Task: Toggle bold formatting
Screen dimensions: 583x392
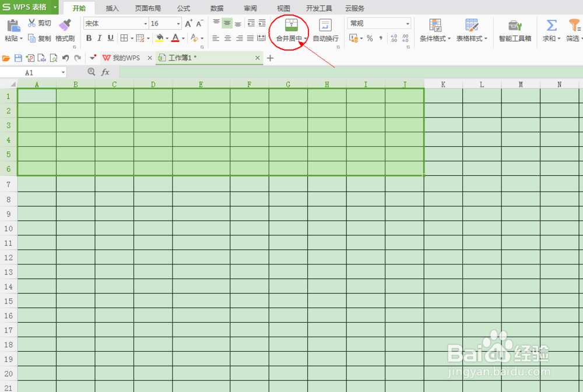Action: (x=89, y=38)
